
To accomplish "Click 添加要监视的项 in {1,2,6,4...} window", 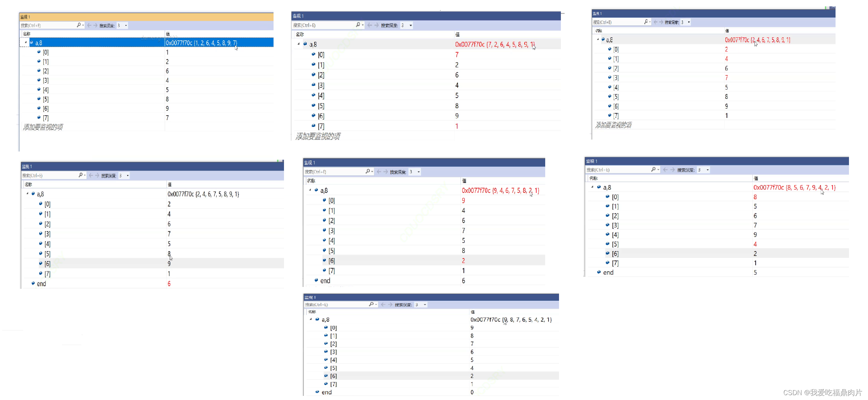I will tap(43, 127).
